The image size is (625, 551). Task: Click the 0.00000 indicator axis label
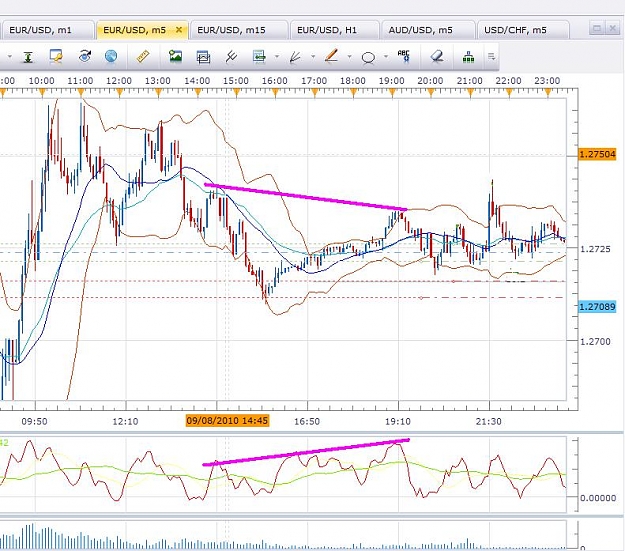598,498
